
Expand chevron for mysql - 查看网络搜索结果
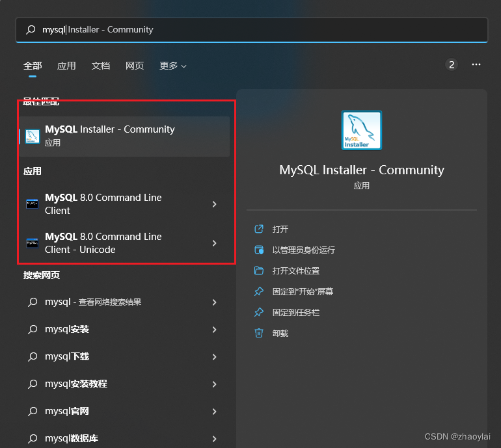[215, 302]
